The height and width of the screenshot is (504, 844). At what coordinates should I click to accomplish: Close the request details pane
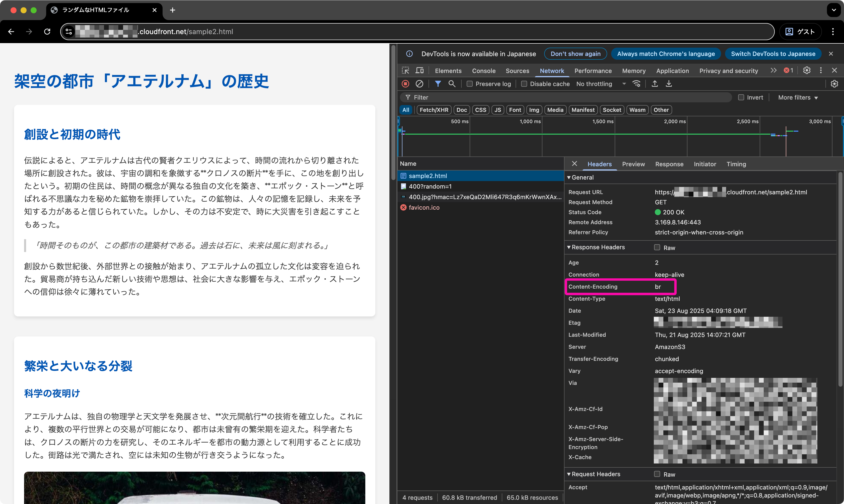574,164
